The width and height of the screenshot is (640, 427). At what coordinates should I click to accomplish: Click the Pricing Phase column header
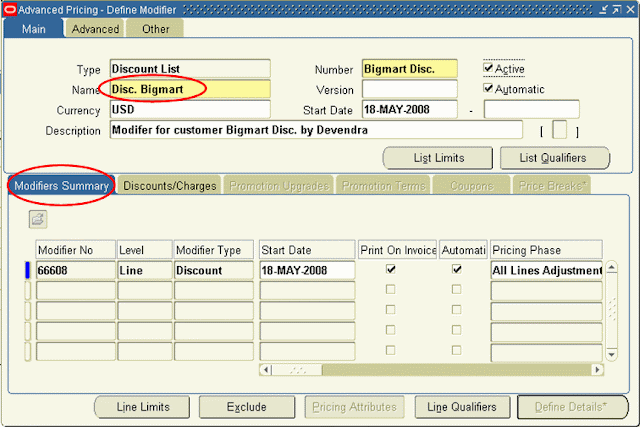(547, 250)
